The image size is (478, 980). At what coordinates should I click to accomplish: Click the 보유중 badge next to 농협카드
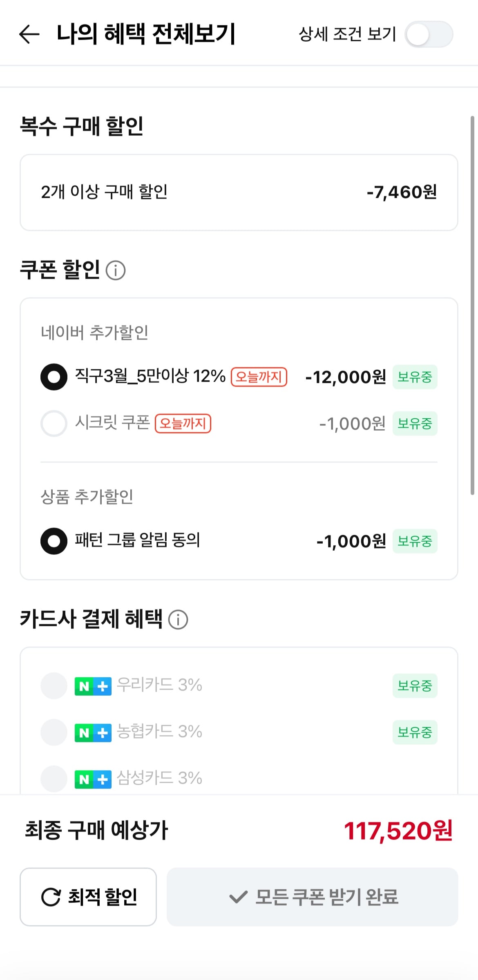pos(415,732)
